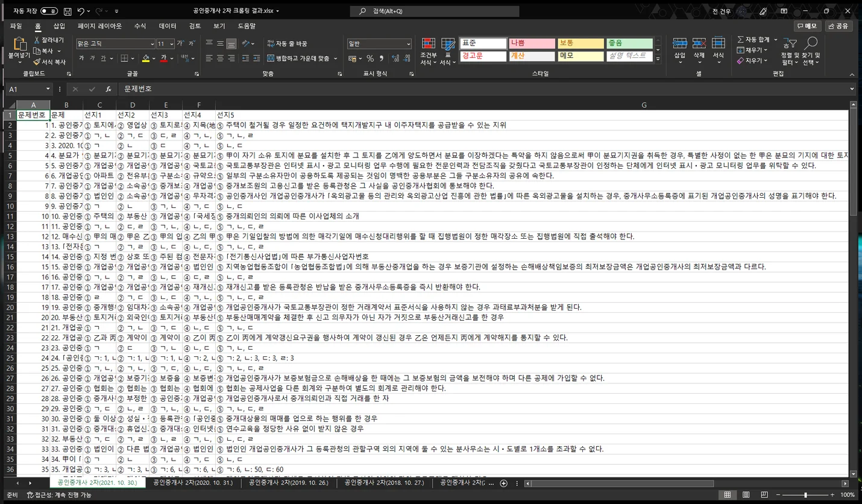862x504 pixels.
Task: Apply red font color 가
Action: point(164,58)
